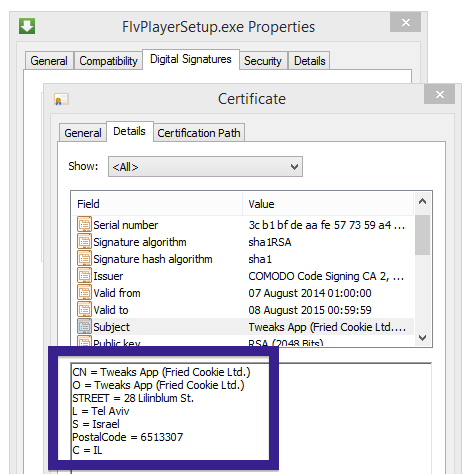This screenshot has width=476, height=474.
Task: Switch to the certificate General tab
Action: pos(83,133)
